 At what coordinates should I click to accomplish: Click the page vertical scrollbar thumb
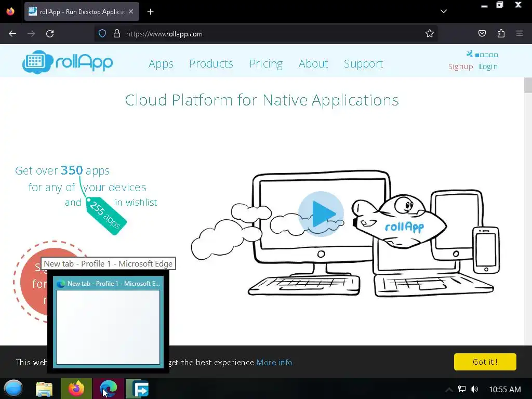528,85
